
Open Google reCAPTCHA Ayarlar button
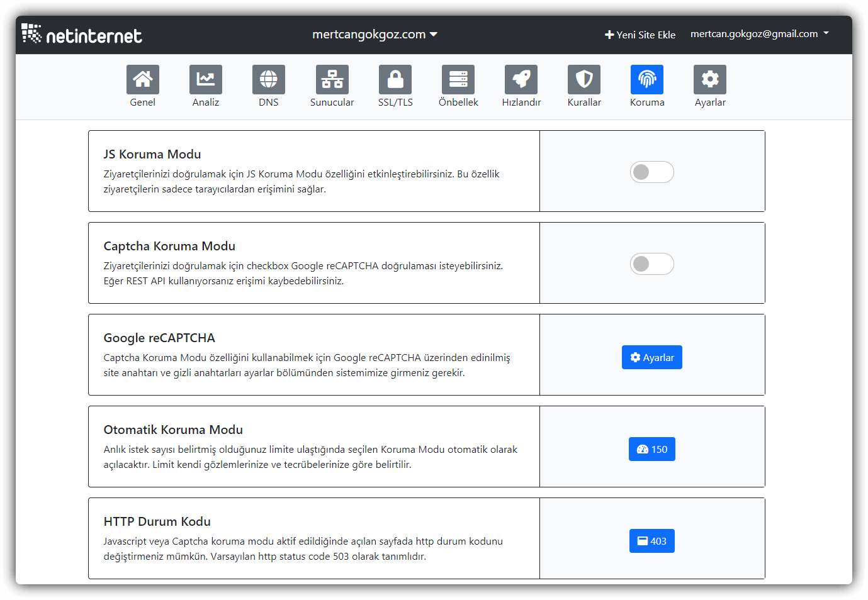pos(652,357)
